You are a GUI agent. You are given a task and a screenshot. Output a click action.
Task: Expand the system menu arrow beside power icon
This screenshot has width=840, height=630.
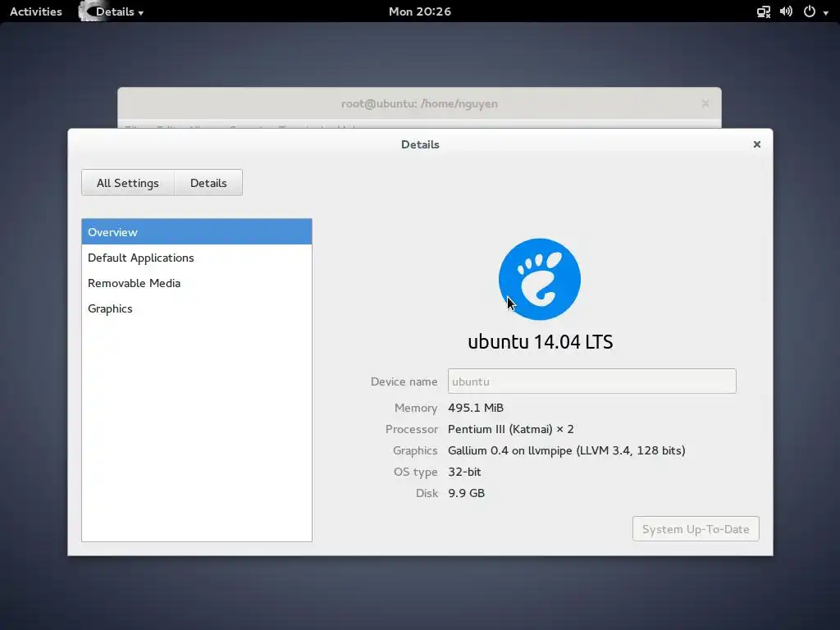pyautogui.click(x=825, y=13)
